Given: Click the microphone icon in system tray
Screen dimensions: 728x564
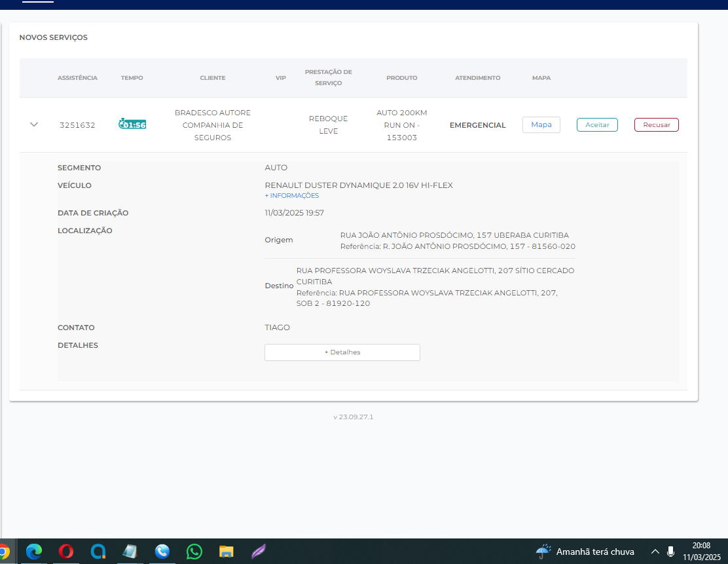Looking at the screenshot, I should click(x=670, y=552).
